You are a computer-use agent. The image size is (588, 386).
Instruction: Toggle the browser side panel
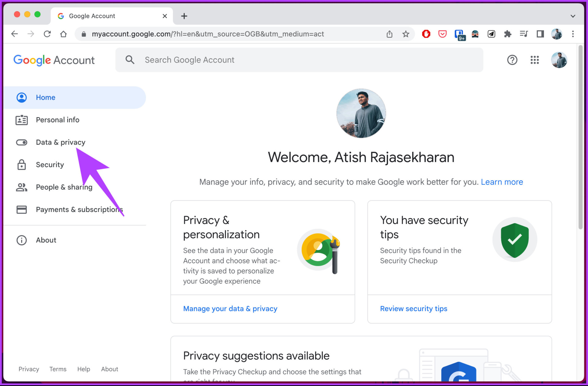click(540, 34)
